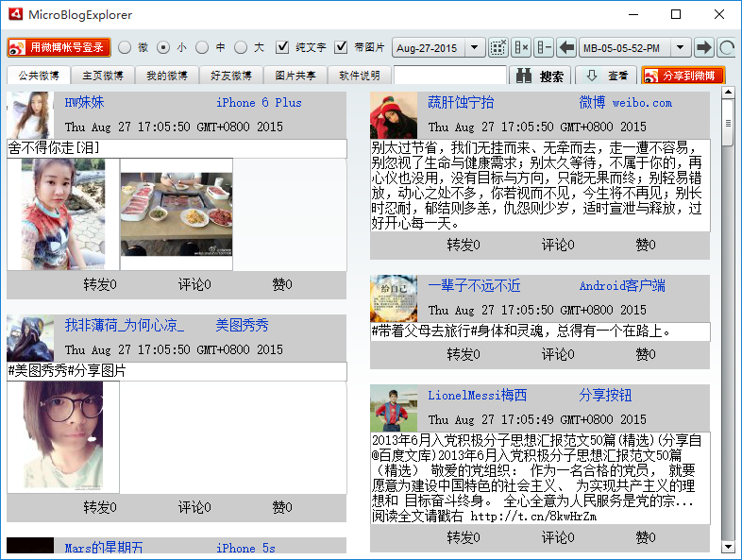
Task: Click 评论0 under 一辈子不远不近's post
Action: pyautogui.click(x=558, y=354)
